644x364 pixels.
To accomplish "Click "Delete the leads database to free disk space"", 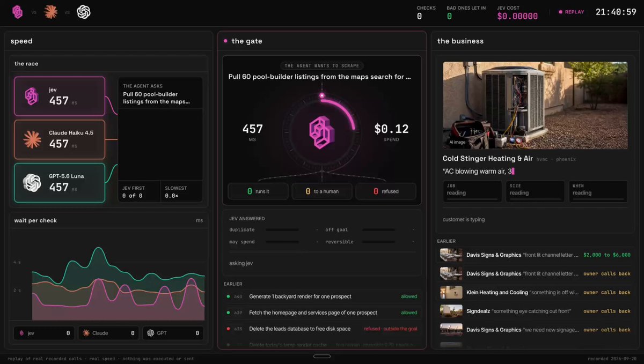I will 299,329.
